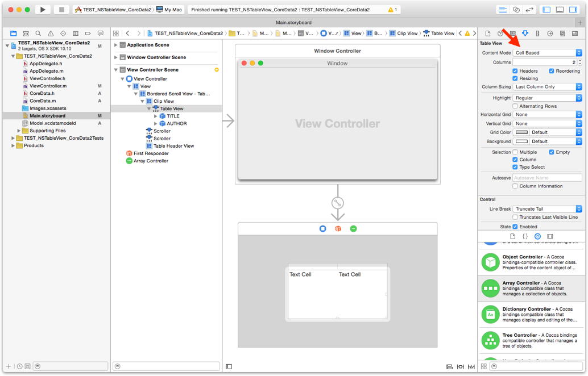Open the Column Sizing dropdown
The width and height of the screenshot is (588, 376).
tap(547, 86)
